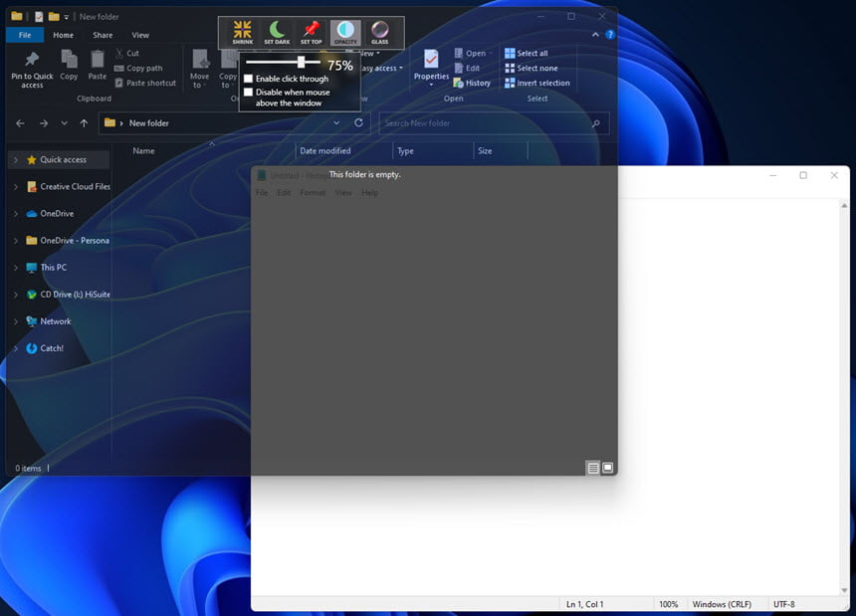Click the opacity slider handle
This screenshot has height=616, width=856.
tap(301, 62)
